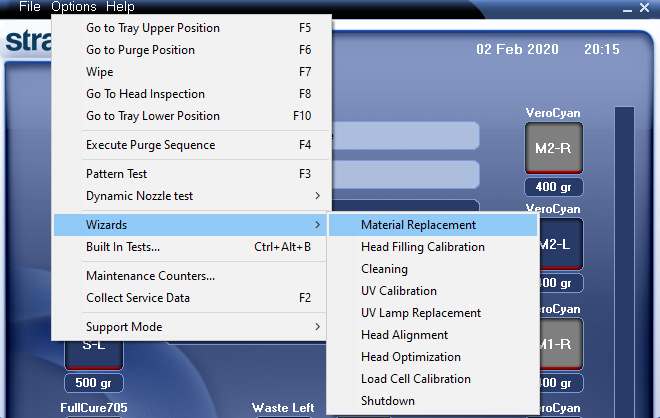Open the File menu
Screen dimensions: 660x418
tap(29, 7)
